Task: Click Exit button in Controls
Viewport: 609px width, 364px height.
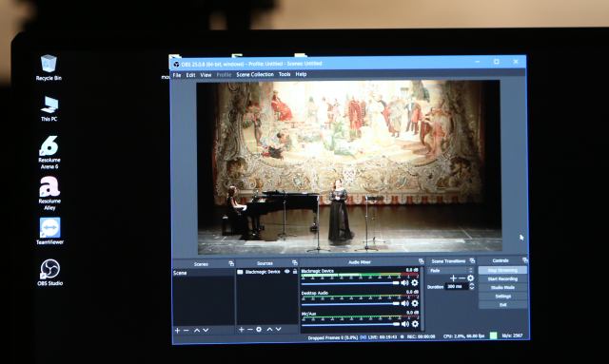Action: [x=503, y=305]
